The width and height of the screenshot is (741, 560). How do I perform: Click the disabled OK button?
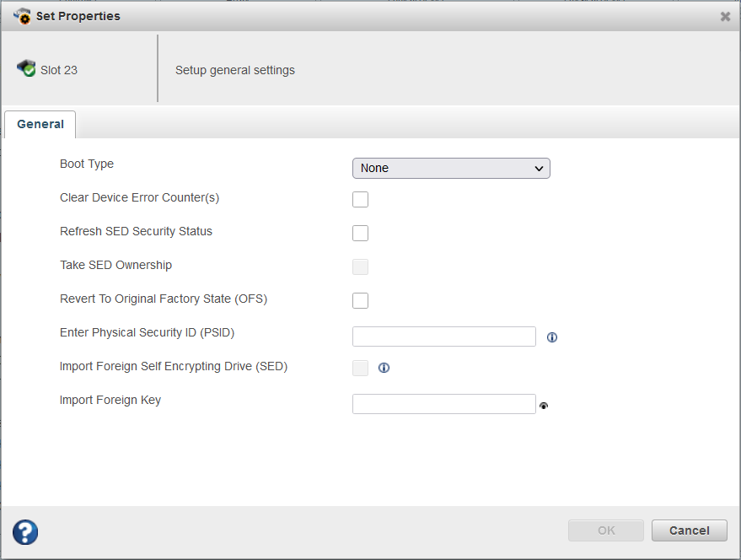[605, 530]
